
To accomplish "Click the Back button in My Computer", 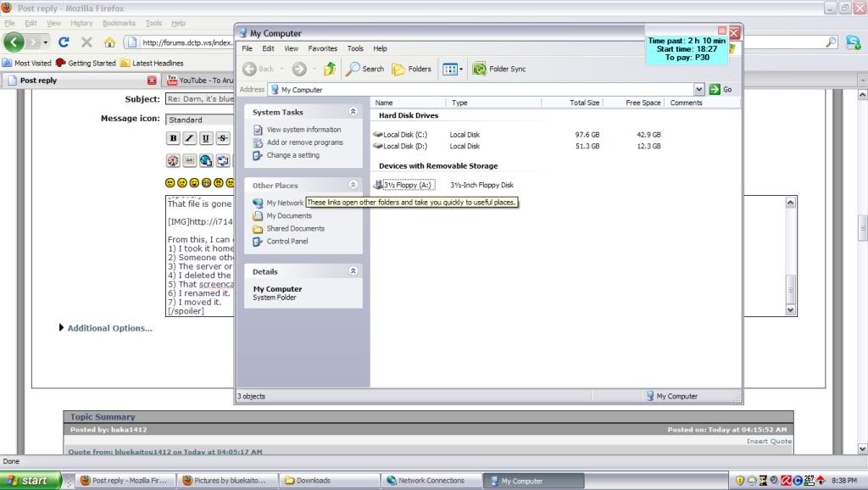I will coord(259,69).
